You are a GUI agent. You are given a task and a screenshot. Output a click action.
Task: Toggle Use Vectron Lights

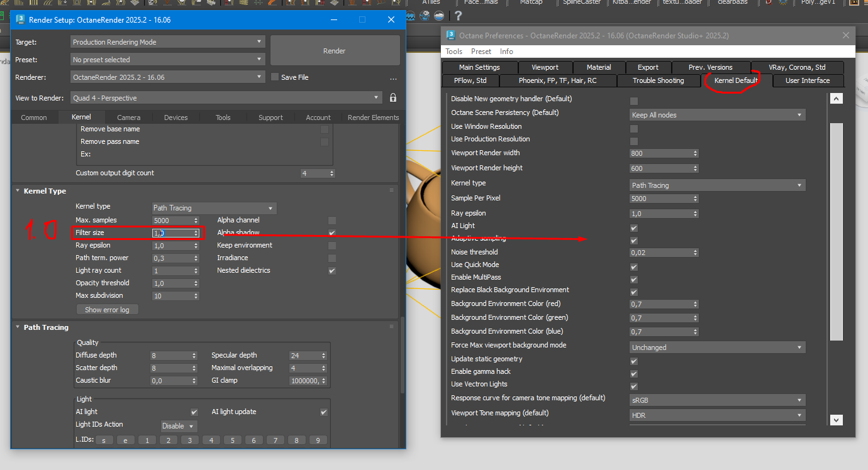[634, 386]
